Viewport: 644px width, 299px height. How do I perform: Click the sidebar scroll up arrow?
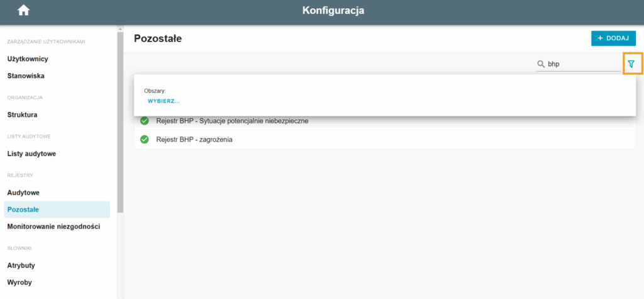pyautogui.click(x=120, y=29)
